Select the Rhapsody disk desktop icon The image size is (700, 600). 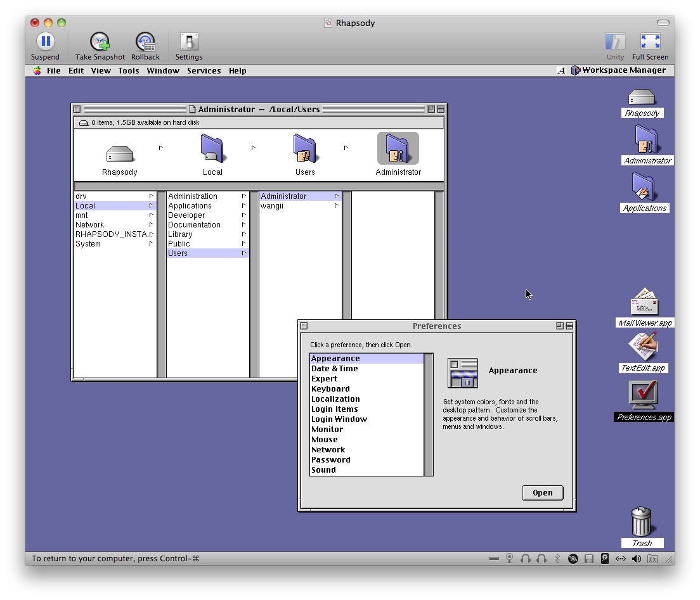(x=642, y=98)
